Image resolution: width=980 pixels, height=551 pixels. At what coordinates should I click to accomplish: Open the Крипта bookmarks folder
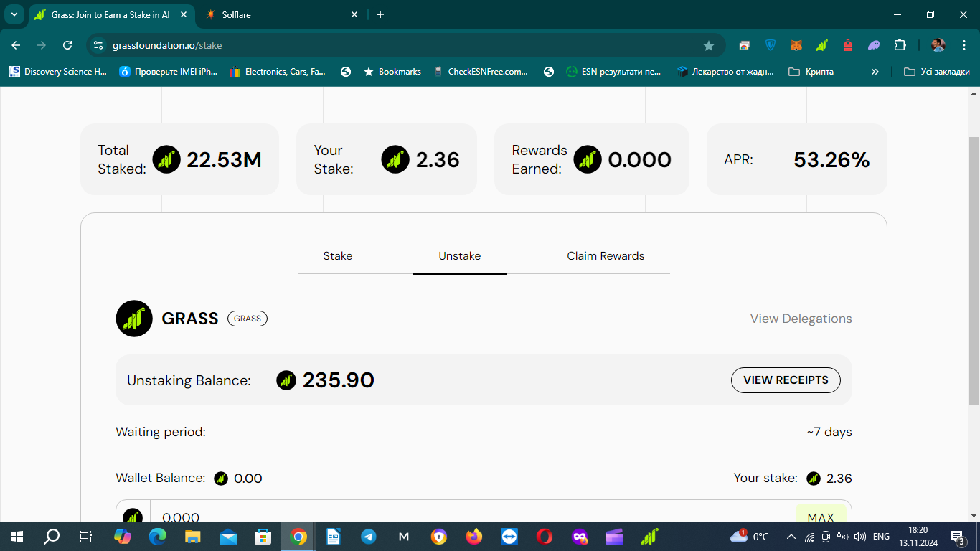[x=811, y=72]
